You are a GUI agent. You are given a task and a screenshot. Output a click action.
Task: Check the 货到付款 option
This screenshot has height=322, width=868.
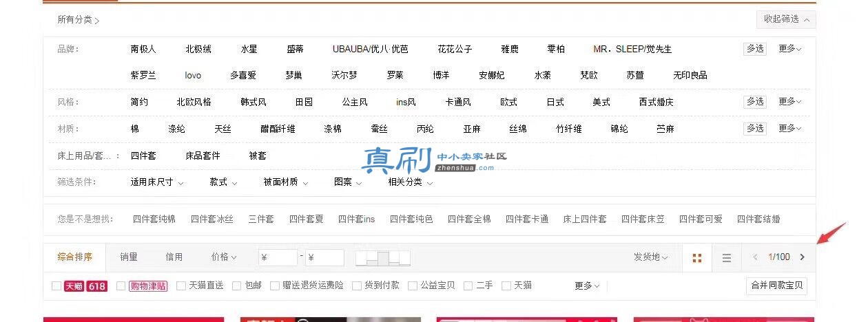click(357, 286)
